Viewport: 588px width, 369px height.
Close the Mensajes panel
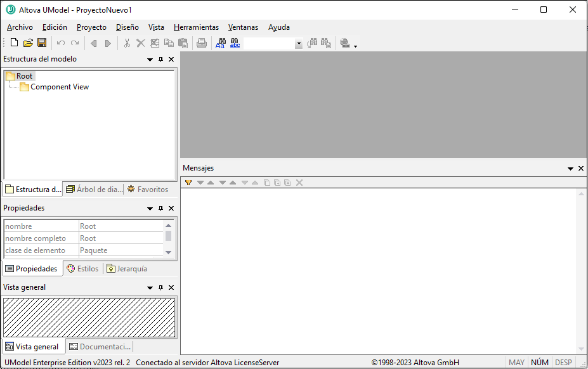click(580, 169)
